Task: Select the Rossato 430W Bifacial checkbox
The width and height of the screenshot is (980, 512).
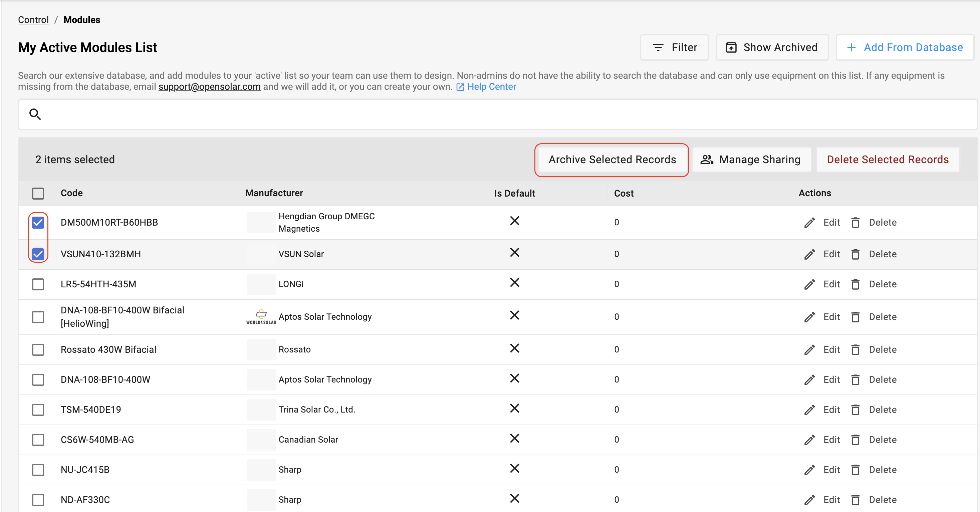Action: (x=38, y=349)
